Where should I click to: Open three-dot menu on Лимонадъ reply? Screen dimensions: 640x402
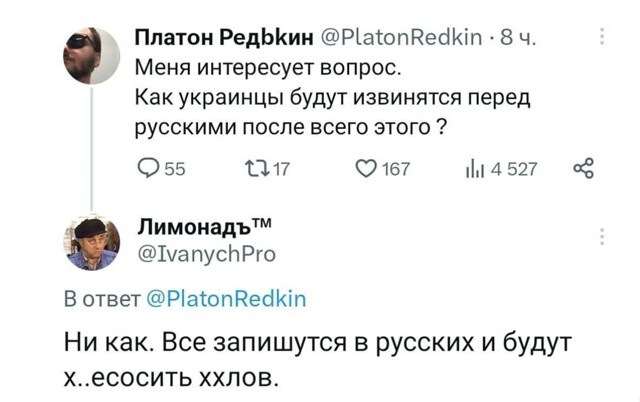pos(602,237)
